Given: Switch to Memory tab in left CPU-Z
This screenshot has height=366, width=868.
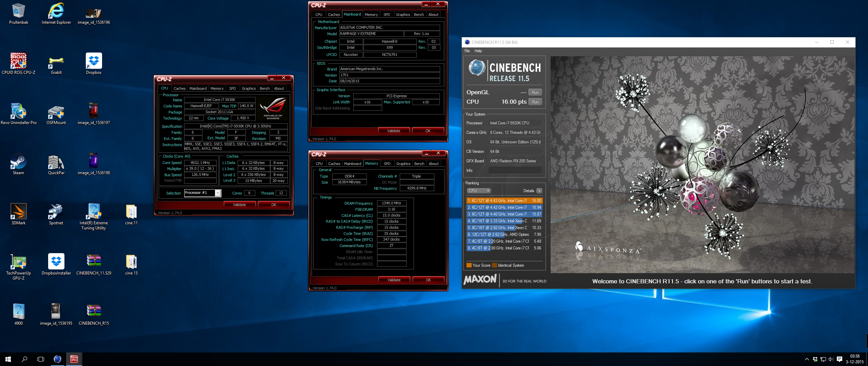Looking at the screenshot, I should click(x=217, y=88).
